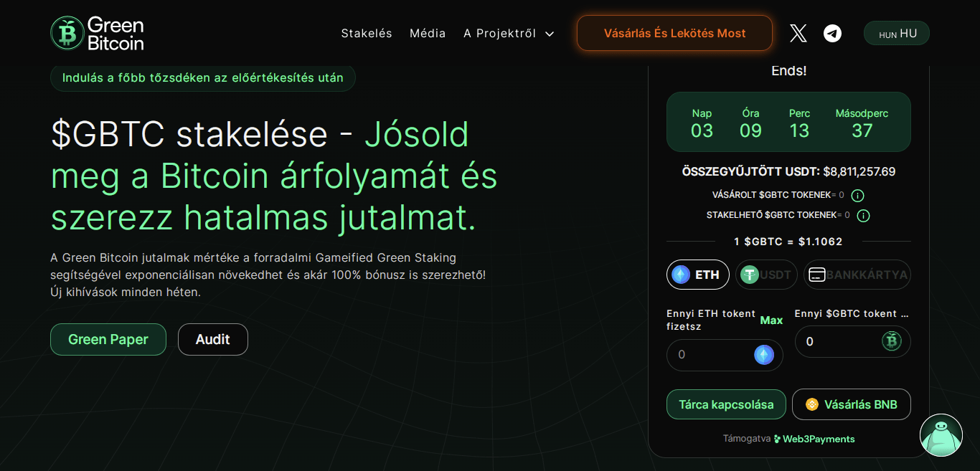
Task: Click Vásárlás És Lekötés Most button
Action: pyautogui.click(x=674, y=33)
